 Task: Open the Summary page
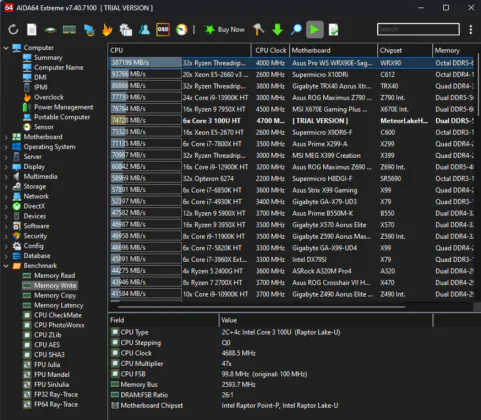(48, 58)
